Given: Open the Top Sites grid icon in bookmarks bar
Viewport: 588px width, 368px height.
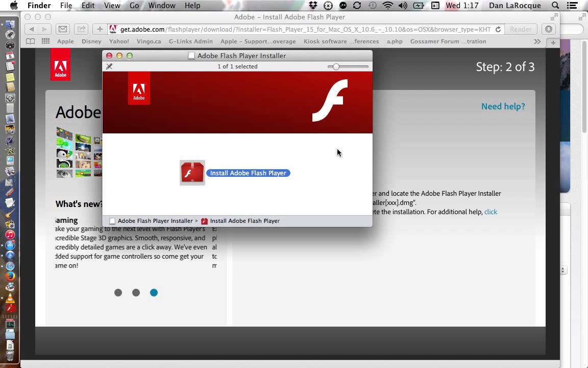Looking at the screenshot, I should point(46,42).
